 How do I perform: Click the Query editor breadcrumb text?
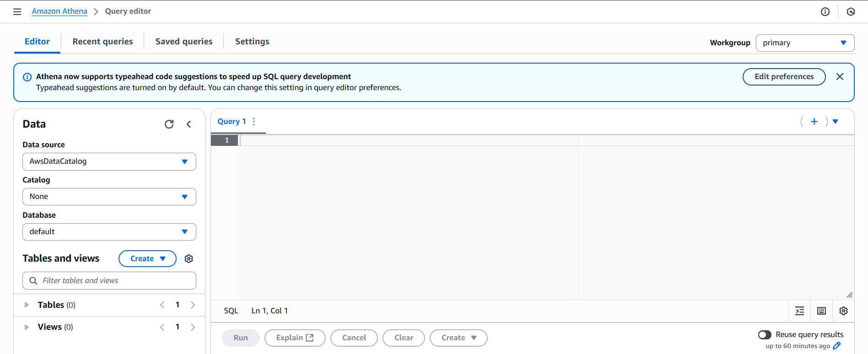[128, 11]
